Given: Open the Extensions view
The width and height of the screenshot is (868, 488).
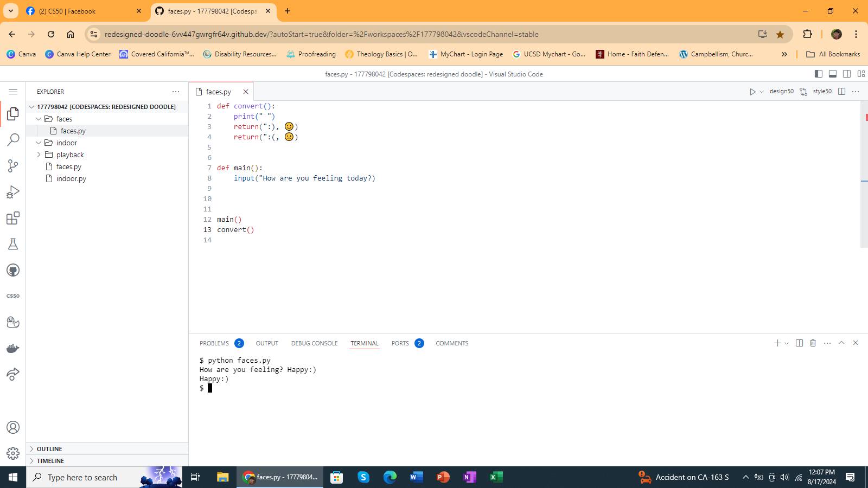Looking at the screenshot, I should point(13,218).
